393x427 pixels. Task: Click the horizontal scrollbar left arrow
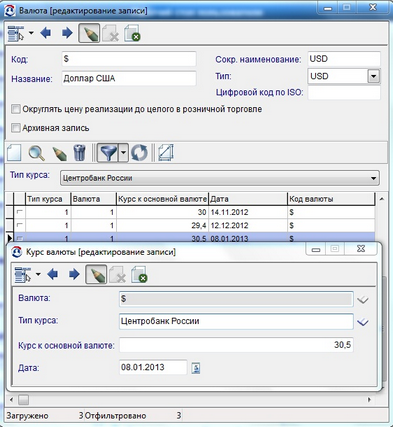point(11,399)
